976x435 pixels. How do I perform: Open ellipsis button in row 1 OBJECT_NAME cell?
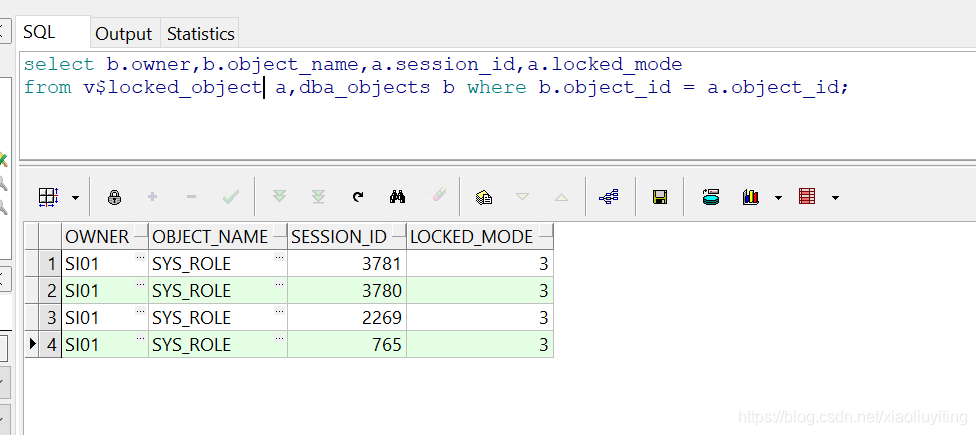(279, 257)
